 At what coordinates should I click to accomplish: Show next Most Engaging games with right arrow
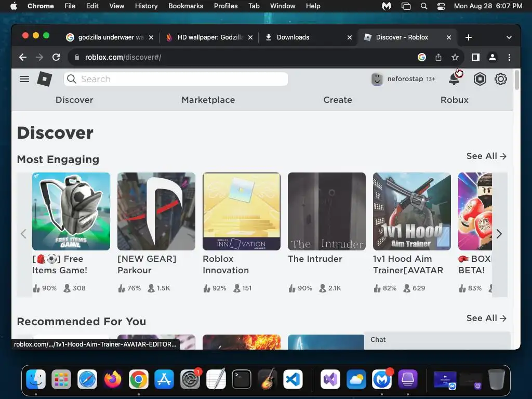(499, 234)
